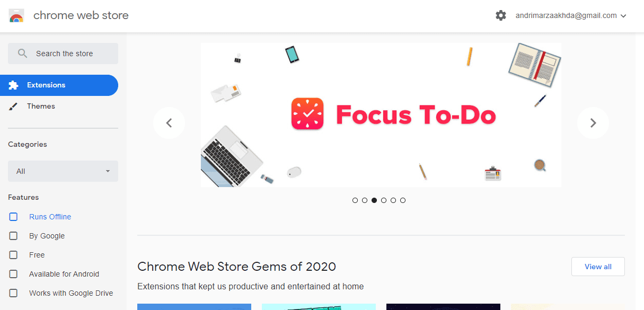Open settings with the gear icon
The height and width of the screenshot is (310, 644).
[501, 15]
